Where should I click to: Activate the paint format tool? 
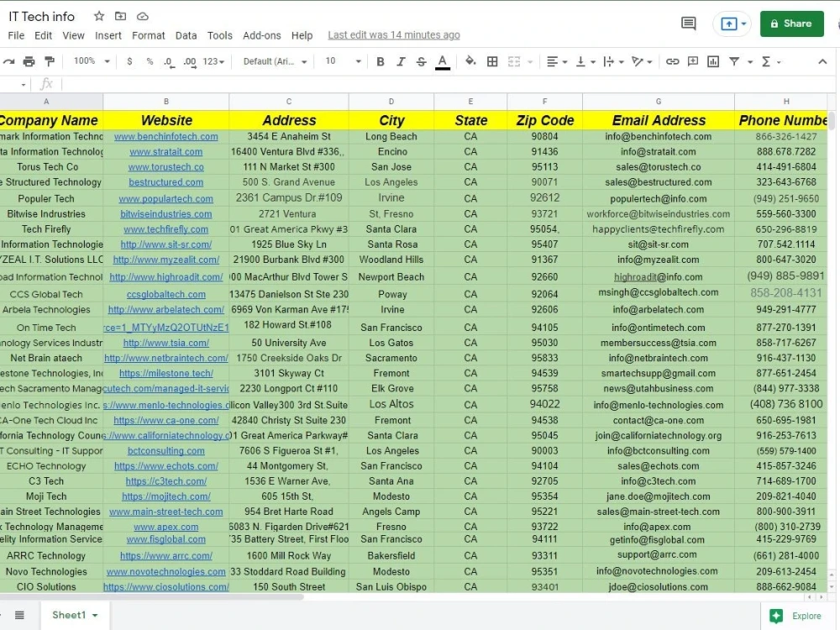click(50, 61)
